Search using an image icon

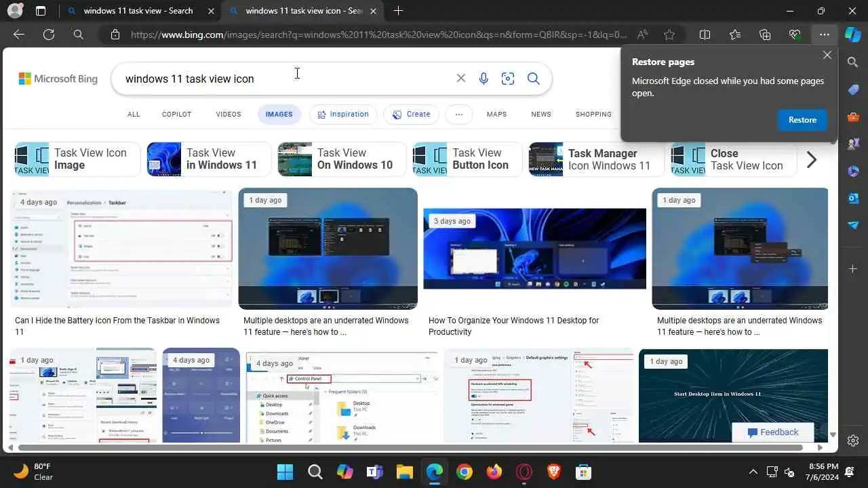[508, 79]
